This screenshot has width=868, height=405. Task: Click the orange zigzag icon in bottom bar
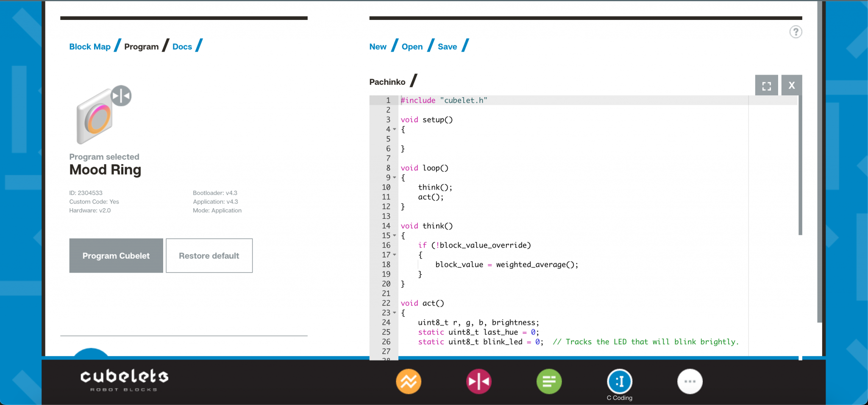coord(408,382)
